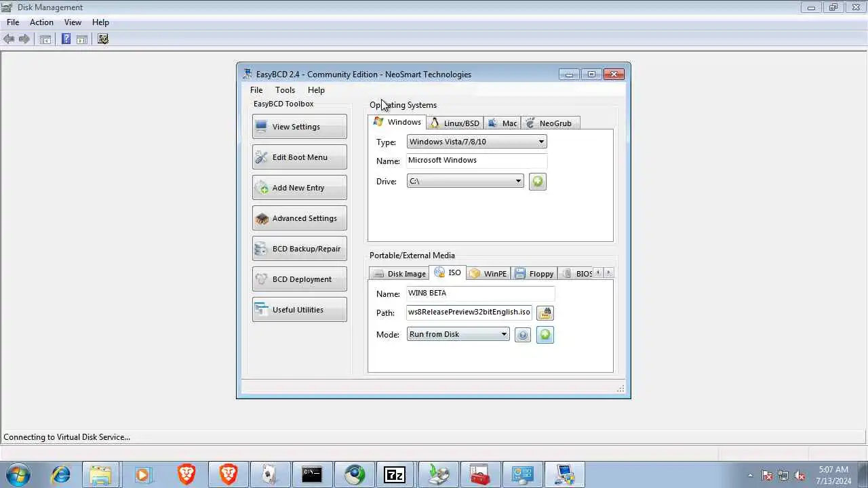
Task: Open EasyBCD Tools menu
Action: (285, 90)
